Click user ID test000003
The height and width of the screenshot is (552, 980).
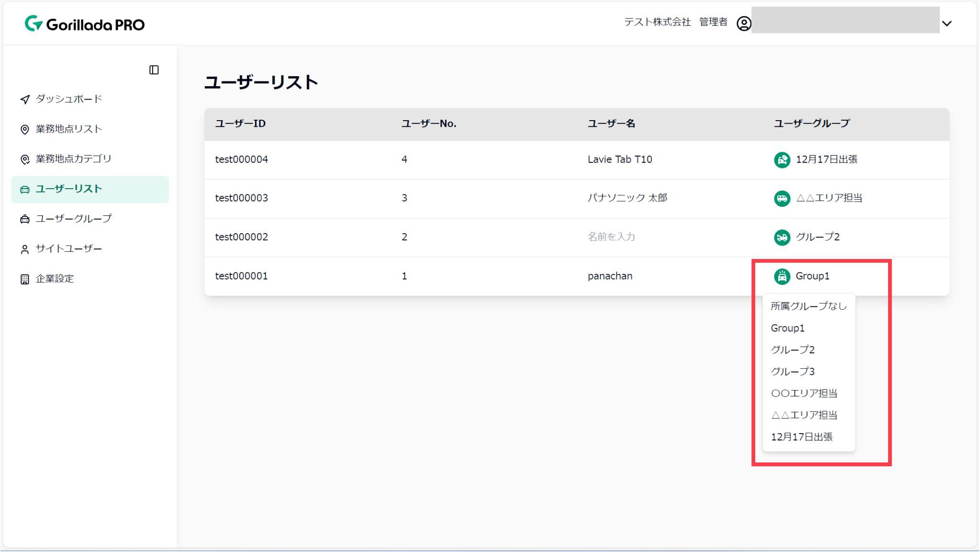coord(242,198)
